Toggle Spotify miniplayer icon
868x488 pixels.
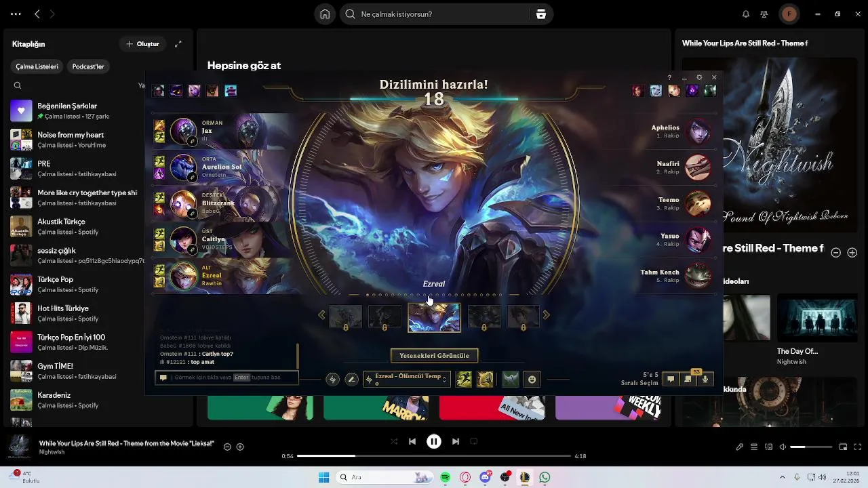pyautogui.click(x=844, y=447)
